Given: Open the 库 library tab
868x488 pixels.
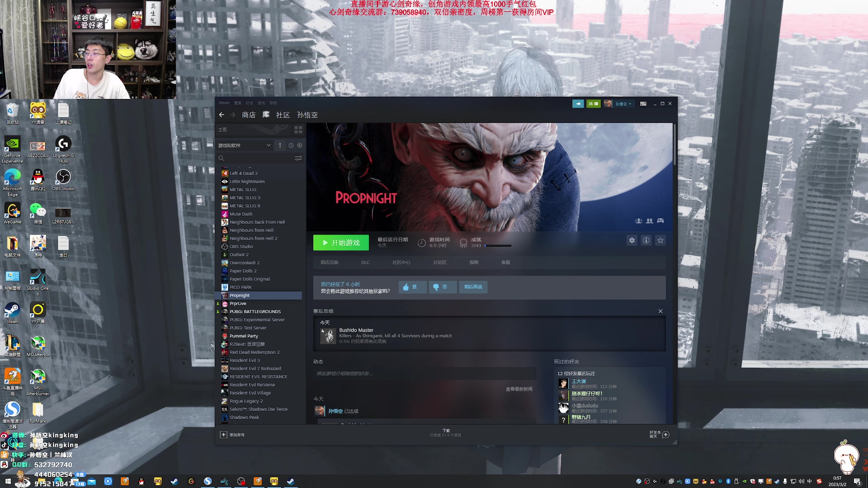Looking at the screenshot, I should click(x=266, y=115).
